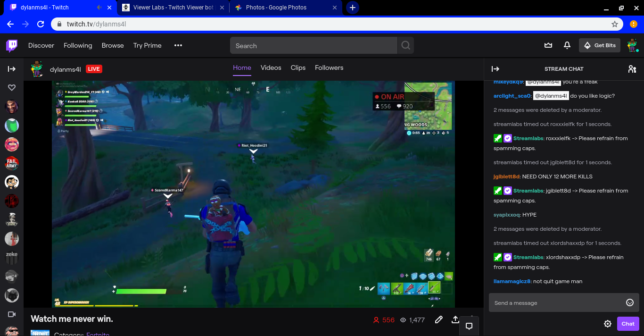Open the More ellipsis menu
The width and height of the screenshot is (644, 336).
178,45
